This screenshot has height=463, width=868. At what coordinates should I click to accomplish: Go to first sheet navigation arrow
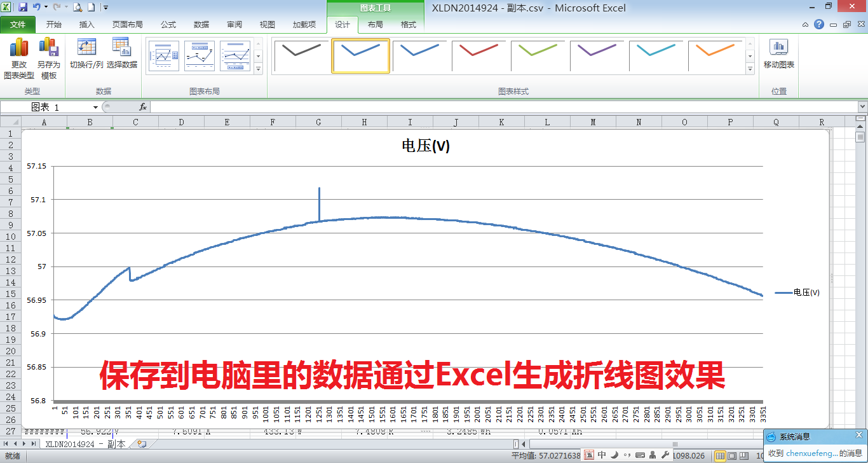click(6, 444)
